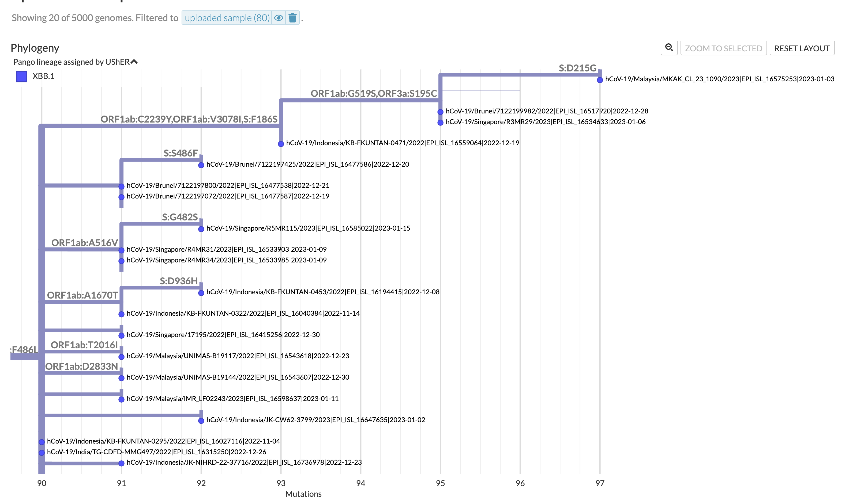Select the Indonesia JK-CW62-3799 tip node
The image size is (842, 504).
click(201, 421)
